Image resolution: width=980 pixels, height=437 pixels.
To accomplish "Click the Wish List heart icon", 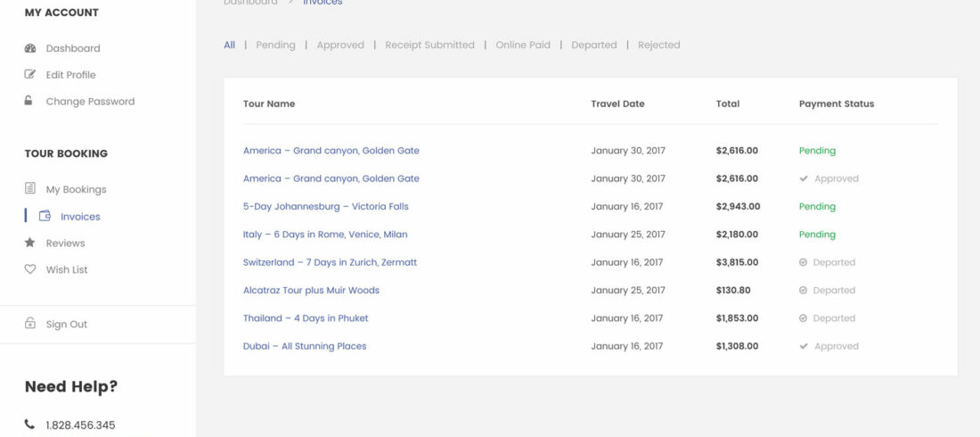I will [x=30, y=269].
